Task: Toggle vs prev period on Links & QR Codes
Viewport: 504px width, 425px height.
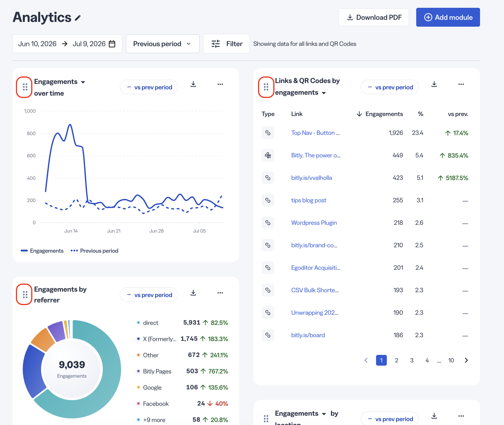Action: [390, 87]
